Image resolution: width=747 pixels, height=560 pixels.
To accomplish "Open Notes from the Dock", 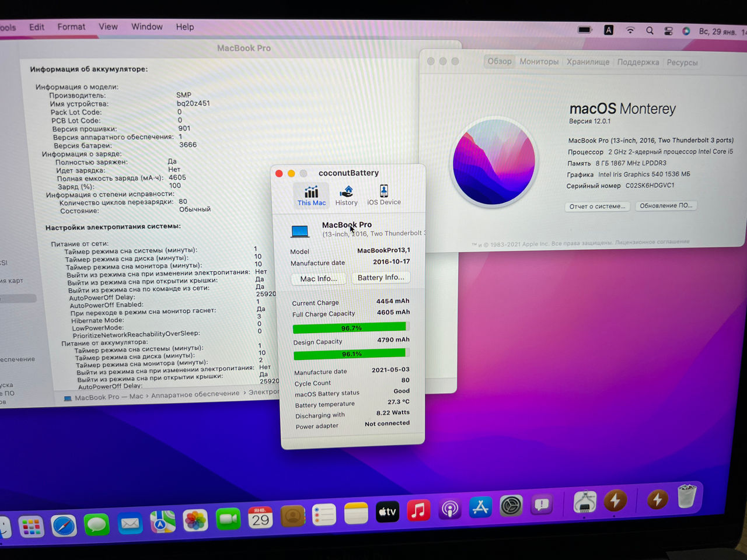I will point(356,513).
